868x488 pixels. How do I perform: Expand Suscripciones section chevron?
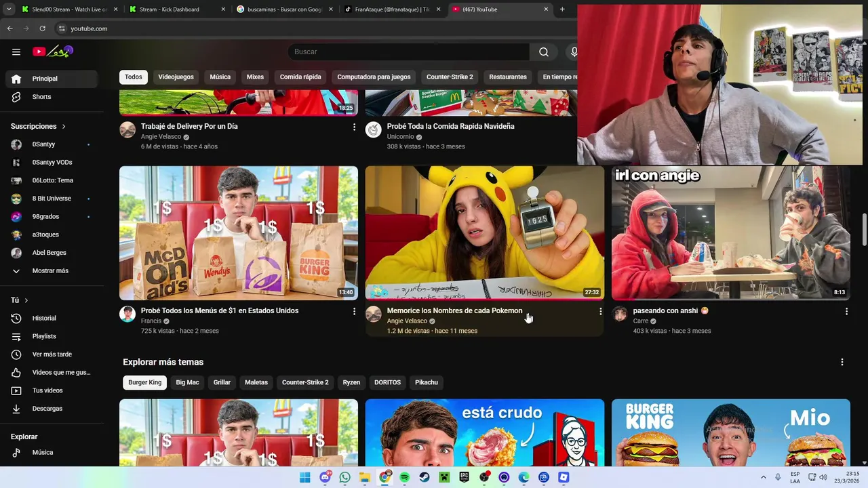(x=64, y=127)
